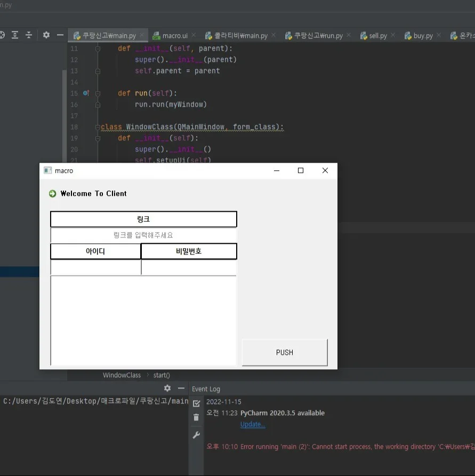Click the 비밀번호 column header
The image size is (475, 476).
coord(189,251)
